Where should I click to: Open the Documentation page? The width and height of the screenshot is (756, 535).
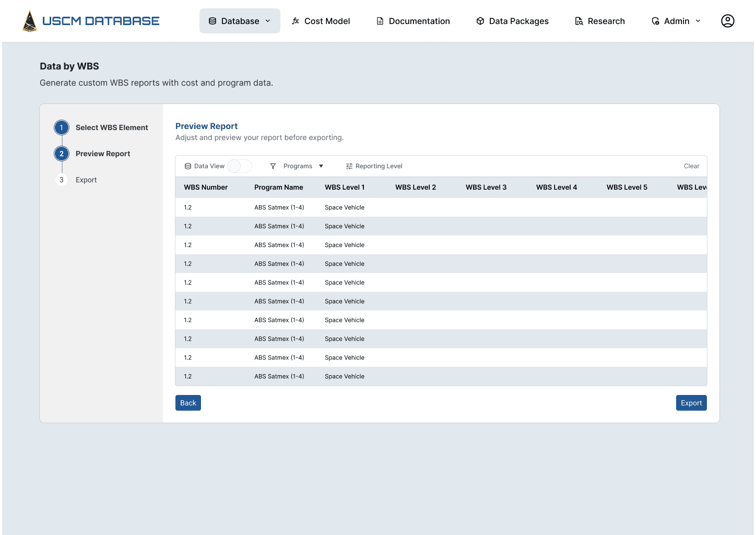point(413,21)
